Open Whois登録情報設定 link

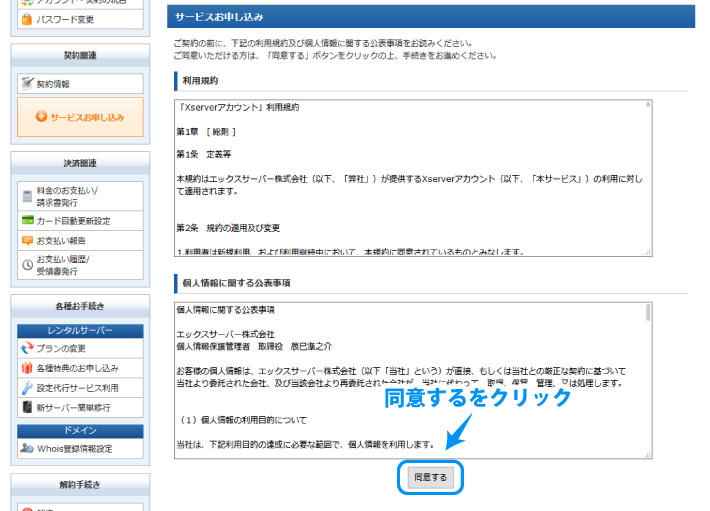pyautogui.click(x=80, y=449)
